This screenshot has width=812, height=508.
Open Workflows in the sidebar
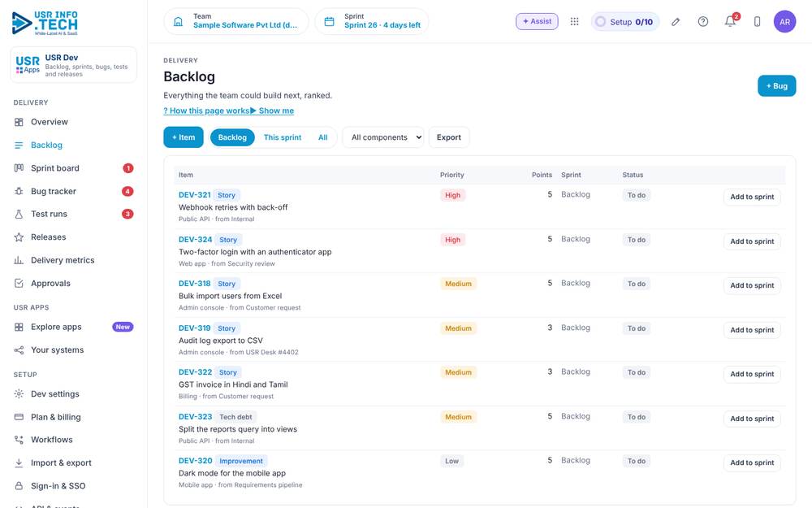74,440
